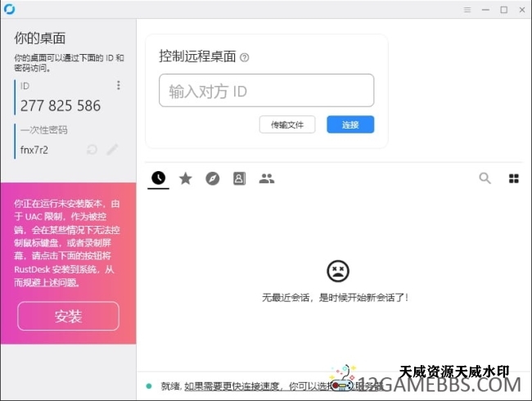Maximize the RustDesk window

click(503, 10)
